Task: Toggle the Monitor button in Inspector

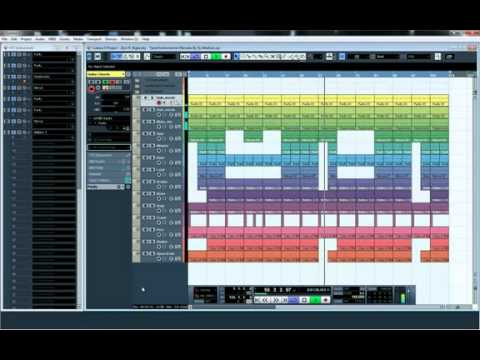Action: (99, 88)
